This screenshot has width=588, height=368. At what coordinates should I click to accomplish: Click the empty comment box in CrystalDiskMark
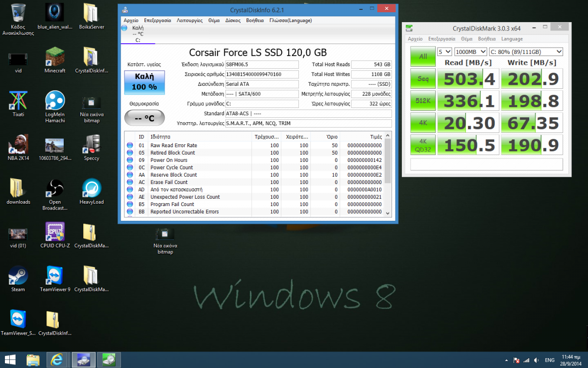pos(487,164)
